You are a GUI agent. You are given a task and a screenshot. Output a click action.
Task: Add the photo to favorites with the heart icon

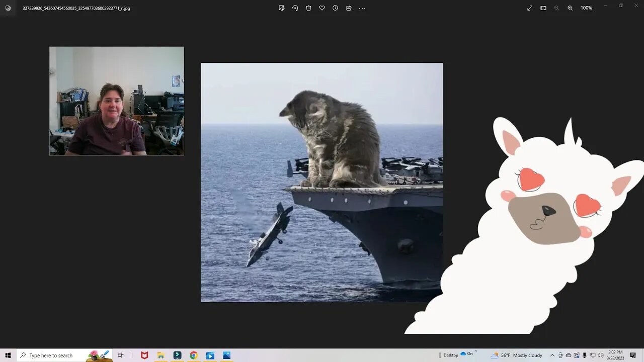coord(322,8)
